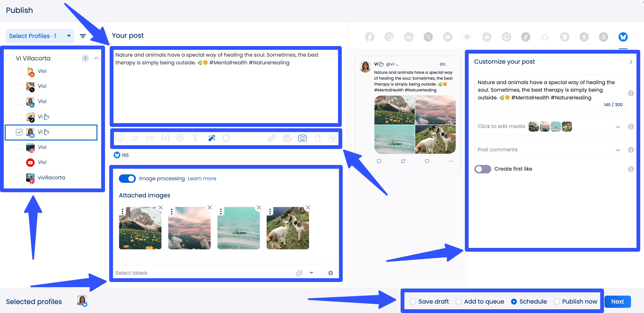This screenshot has width=644, height=313.
Task: Click the @ mention icon
Action: coord(180,138)
